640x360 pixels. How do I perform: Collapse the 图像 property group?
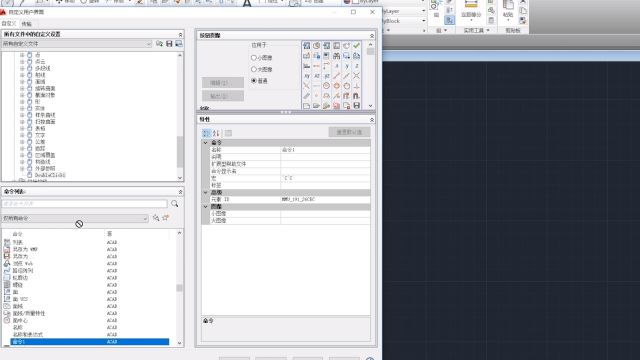[x=206, y=207]
